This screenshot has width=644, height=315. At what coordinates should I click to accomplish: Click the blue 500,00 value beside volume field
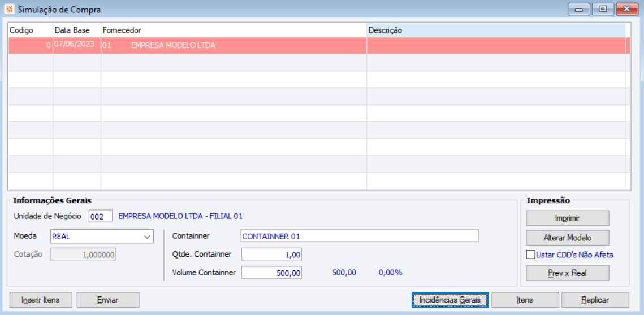click(344, 273)
